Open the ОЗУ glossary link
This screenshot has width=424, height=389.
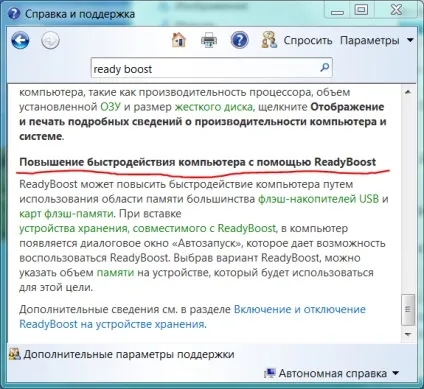point(110,107)
